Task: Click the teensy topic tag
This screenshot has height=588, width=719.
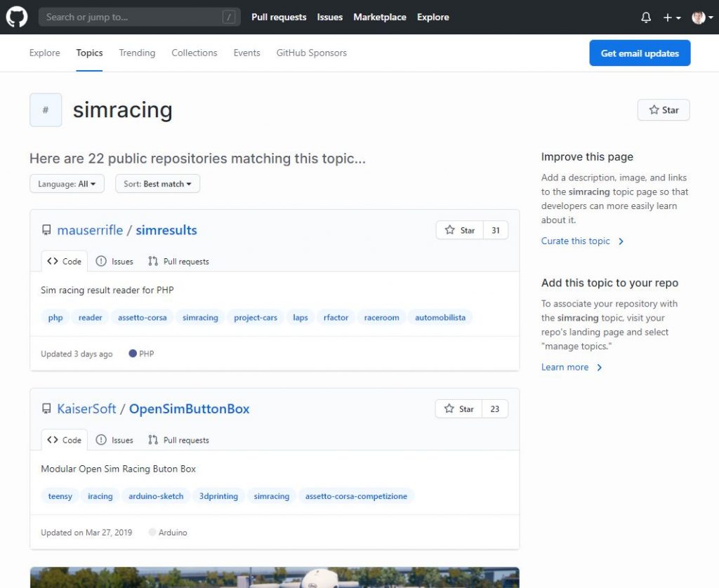Action: coord(60,496)
